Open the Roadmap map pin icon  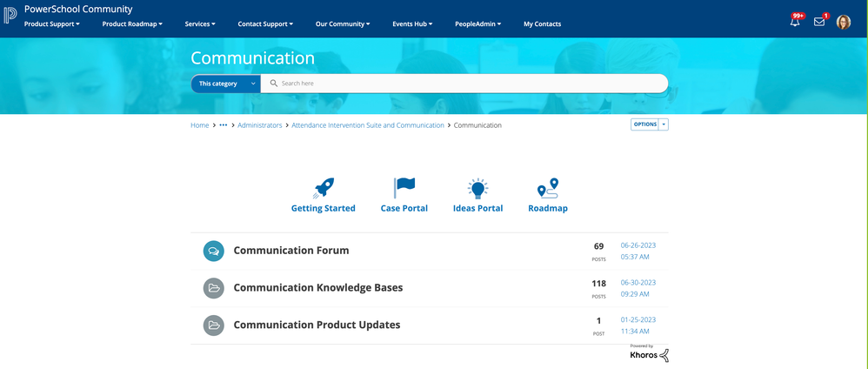pyautogui.click(x=548, y=188)
